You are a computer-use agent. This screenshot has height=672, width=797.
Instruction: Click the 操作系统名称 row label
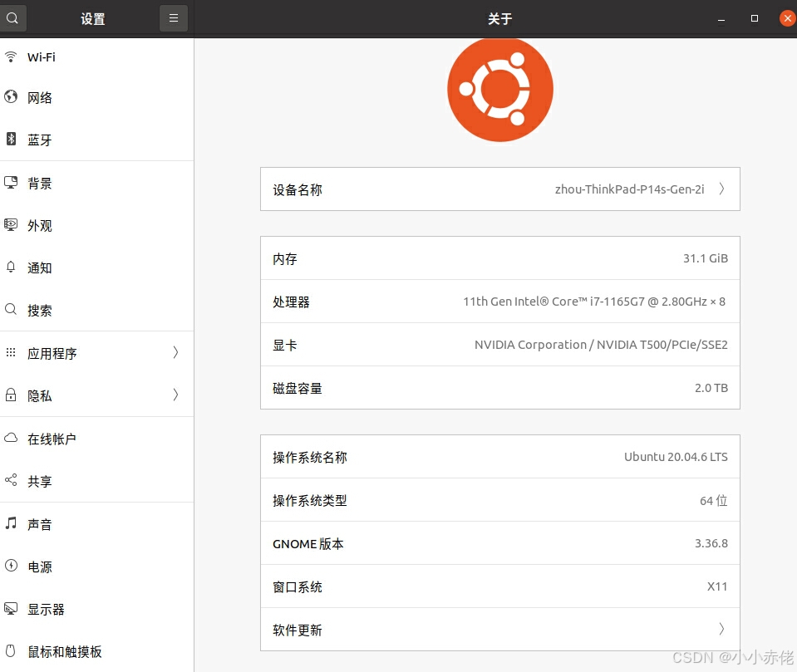(x=310, y=457)
